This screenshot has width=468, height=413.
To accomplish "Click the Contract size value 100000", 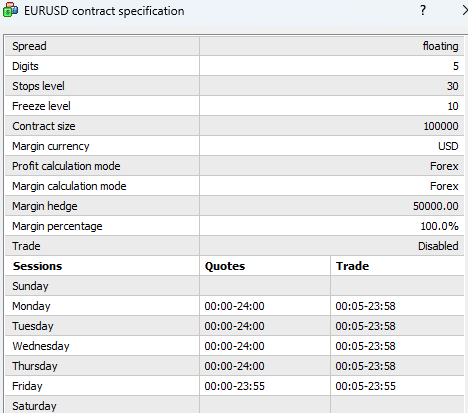I will 441,126.
